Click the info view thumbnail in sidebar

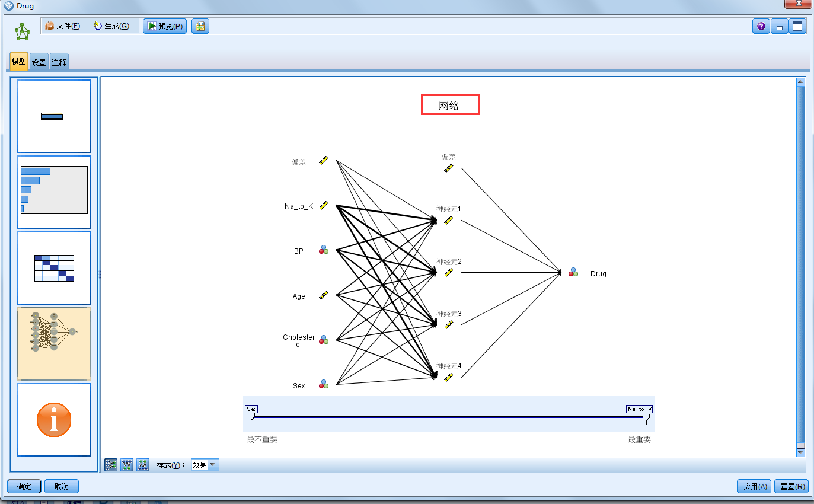coord(54,420)
